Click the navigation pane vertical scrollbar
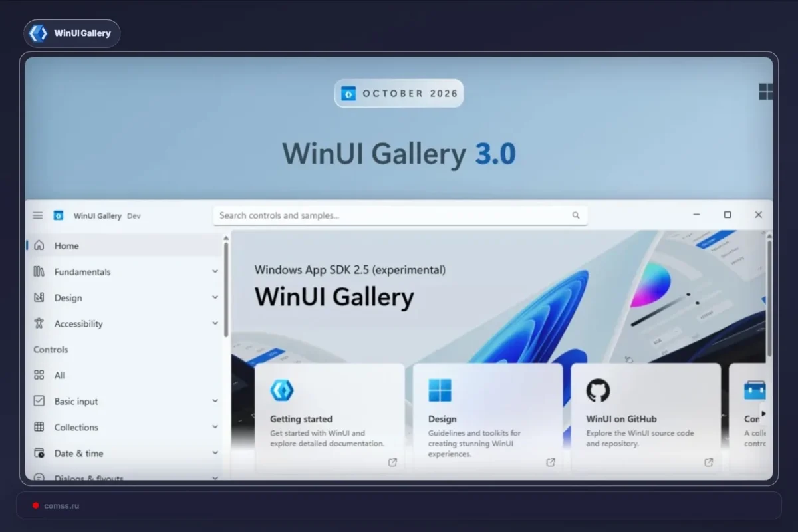 click(226, 289)
